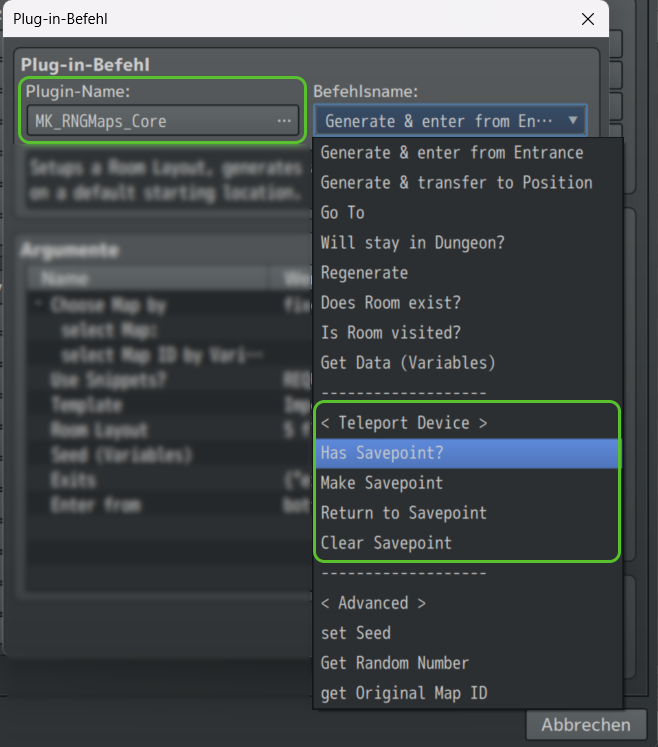Choose 'Generate & transfer to Position' entry
The height and width of the screenshot is (747, 658).
tap(468, 183)
